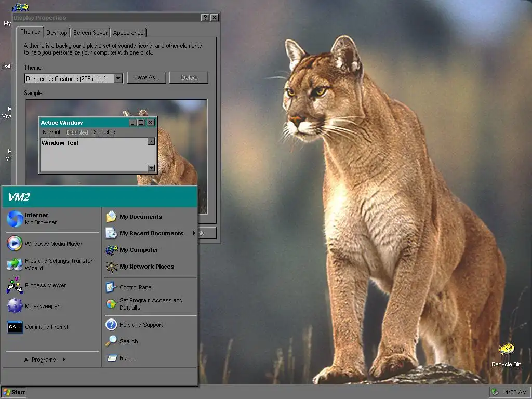Close the Display Properties dialog
Screen dimensions: 532x399
click(215, 18)
